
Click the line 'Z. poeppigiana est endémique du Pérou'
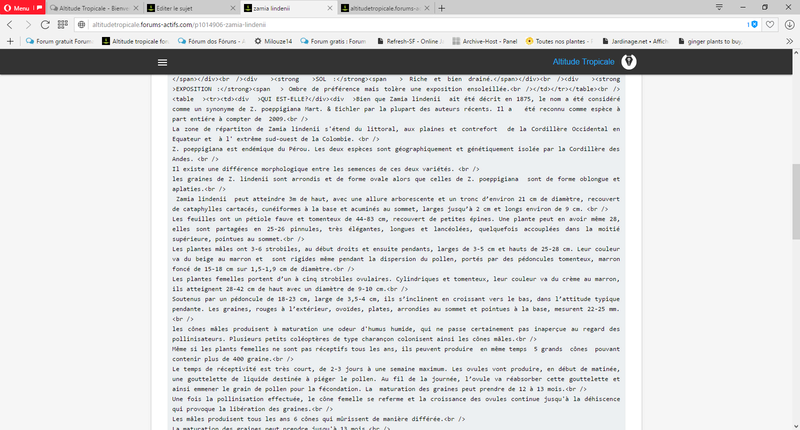click(x=396, y=149)
